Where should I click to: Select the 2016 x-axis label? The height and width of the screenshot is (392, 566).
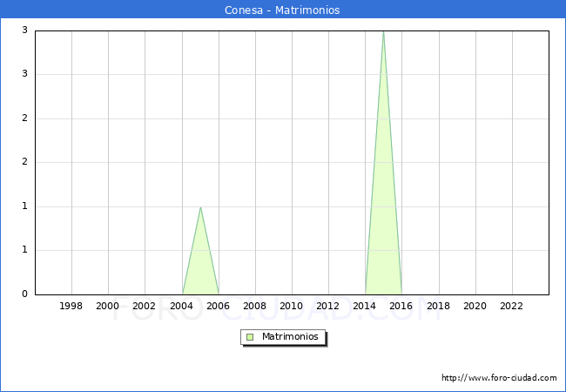point(401,306)
